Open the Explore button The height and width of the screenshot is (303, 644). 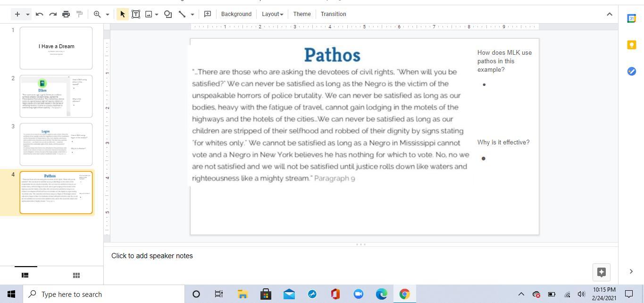point(602,272)
